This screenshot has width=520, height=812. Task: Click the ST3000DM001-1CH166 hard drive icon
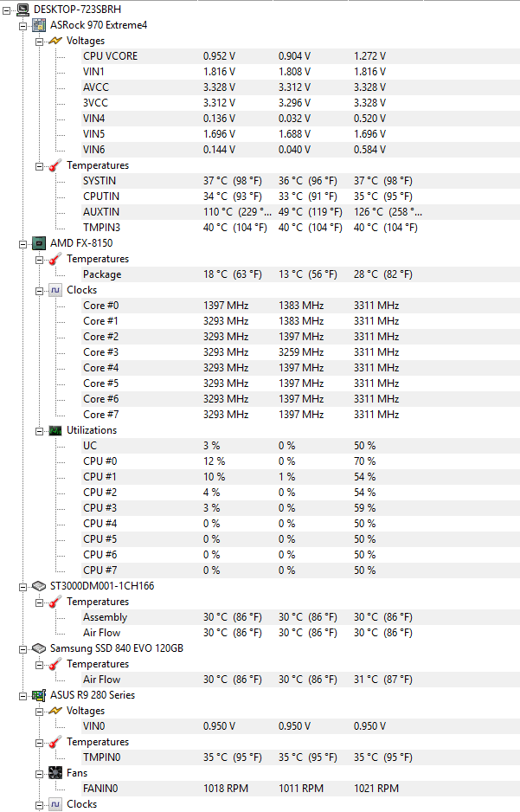point(39,586)
